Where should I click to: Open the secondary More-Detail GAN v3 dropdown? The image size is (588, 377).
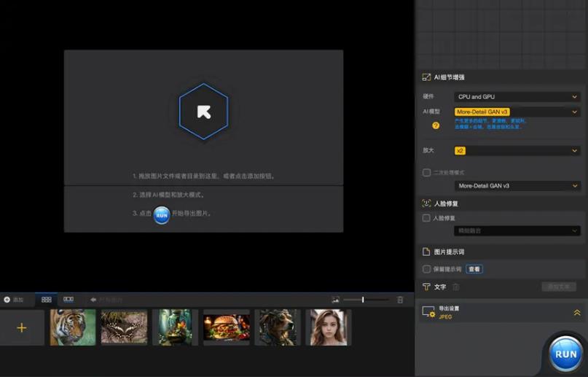(517, 186)
